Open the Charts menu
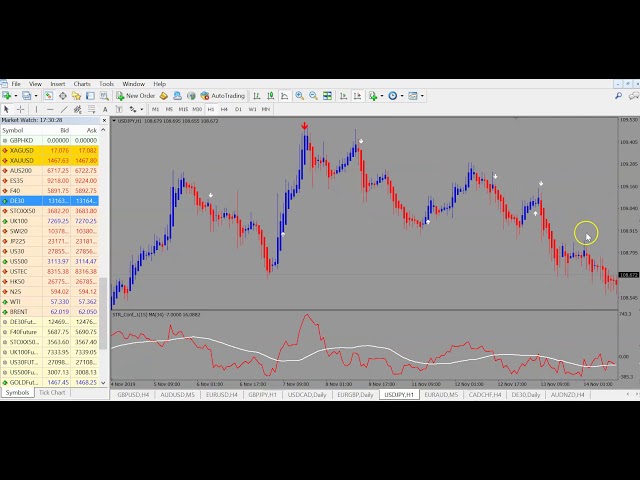Viewport: 640px width, 480px height. (81, 84)
